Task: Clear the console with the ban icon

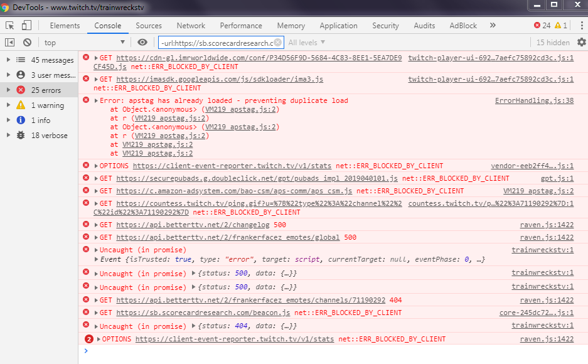Action: [27, 42]
